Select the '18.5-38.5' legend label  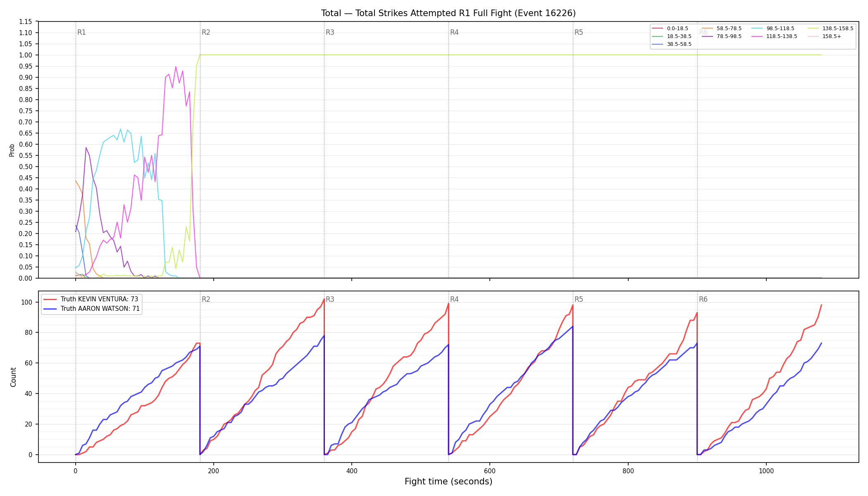tap(679, 36)
